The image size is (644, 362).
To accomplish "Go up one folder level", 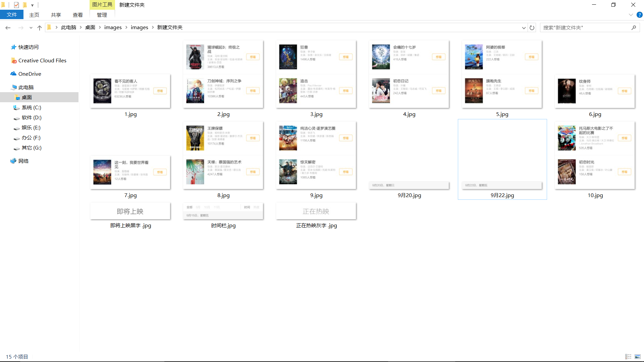I will [x=40, y=27].
